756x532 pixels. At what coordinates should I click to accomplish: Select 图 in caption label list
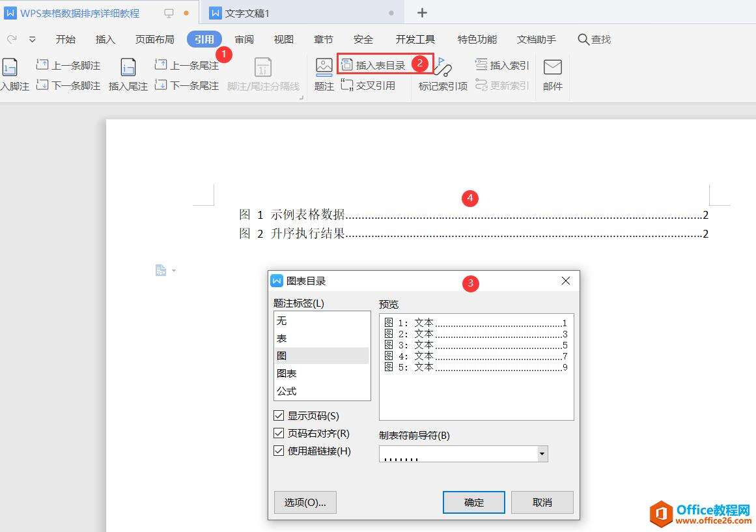[322, 356]
